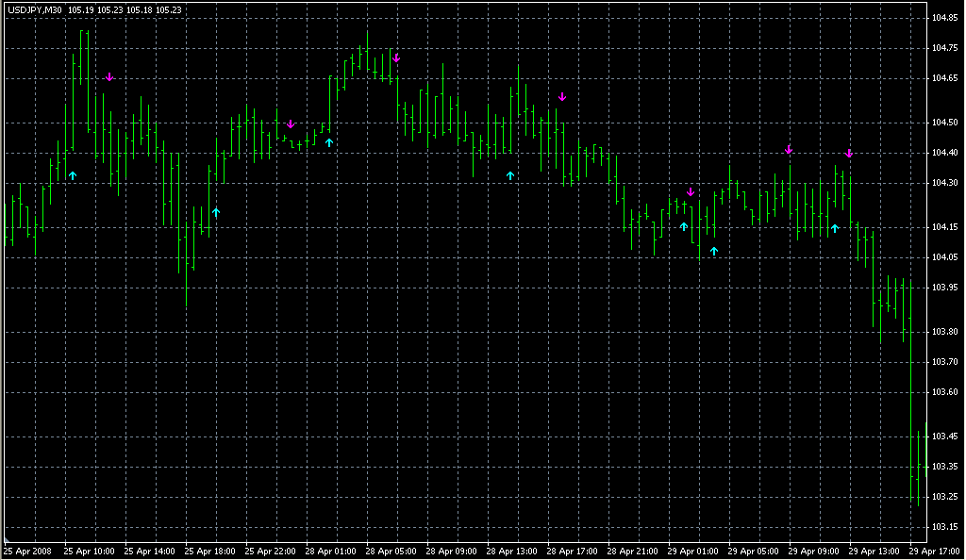Click the last price bar near 103.35

pos(918,469)
